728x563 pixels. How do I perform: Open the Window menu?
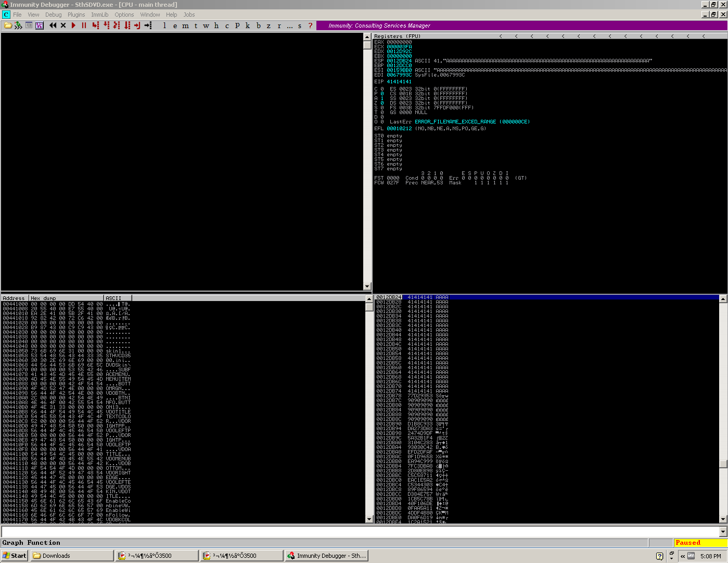[150, 15]
